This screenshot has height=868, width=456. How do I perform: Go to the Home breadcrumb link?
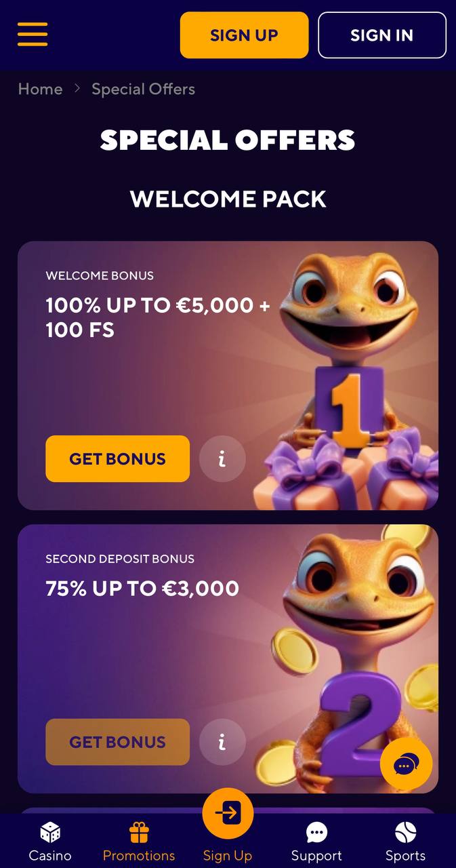[x=40, y=89]
